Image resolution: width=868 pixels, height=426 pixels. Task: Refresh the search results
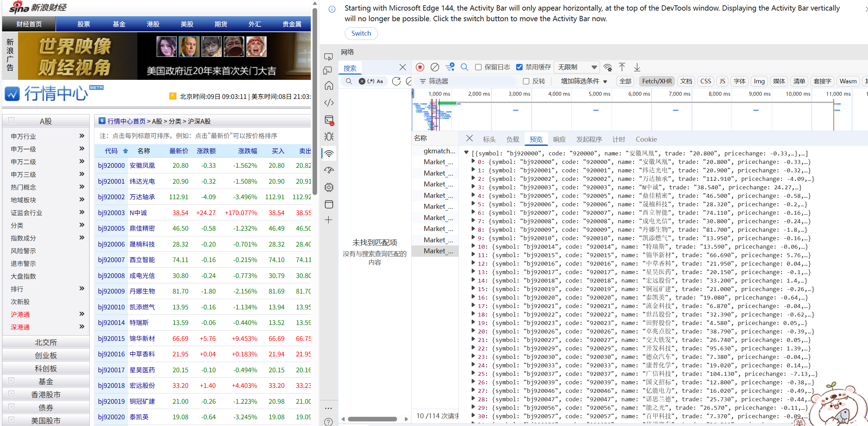(x=396, y=81)
